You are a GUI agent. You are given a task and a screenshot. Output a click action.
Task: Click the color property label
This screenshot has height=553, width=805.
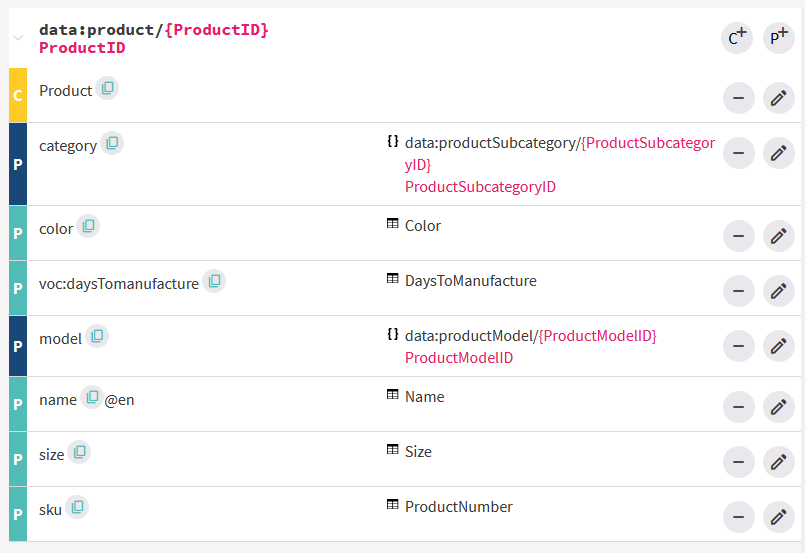tap(56, 229)
